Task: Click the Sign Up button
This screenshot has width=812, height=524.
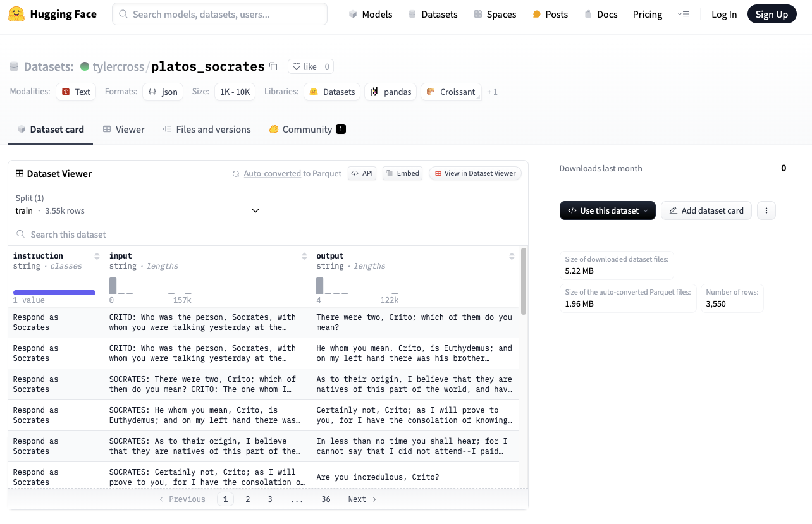Action: coord(772,14)
